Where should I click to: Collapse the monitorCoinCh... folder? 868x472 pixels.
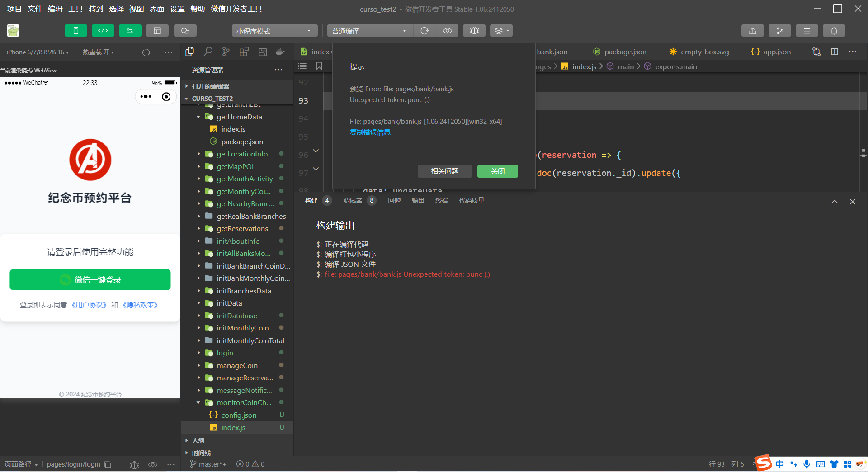[237, 402]
